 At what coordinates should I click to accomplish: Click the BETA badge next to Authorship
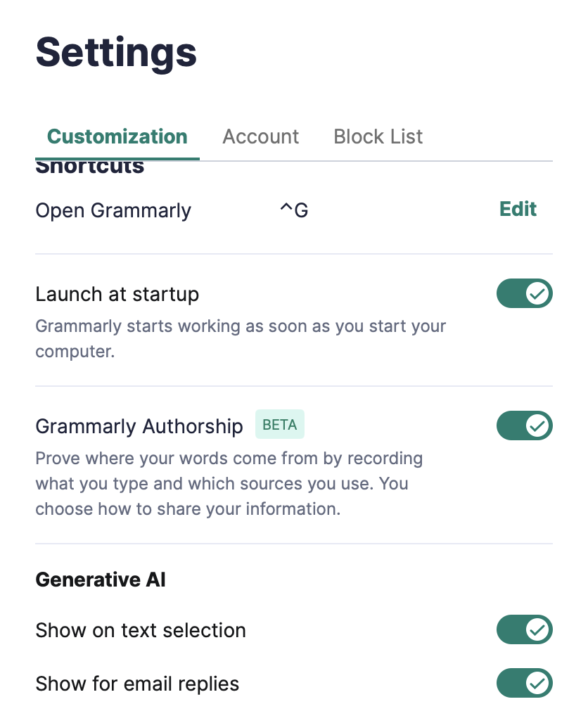click(279, 425)
